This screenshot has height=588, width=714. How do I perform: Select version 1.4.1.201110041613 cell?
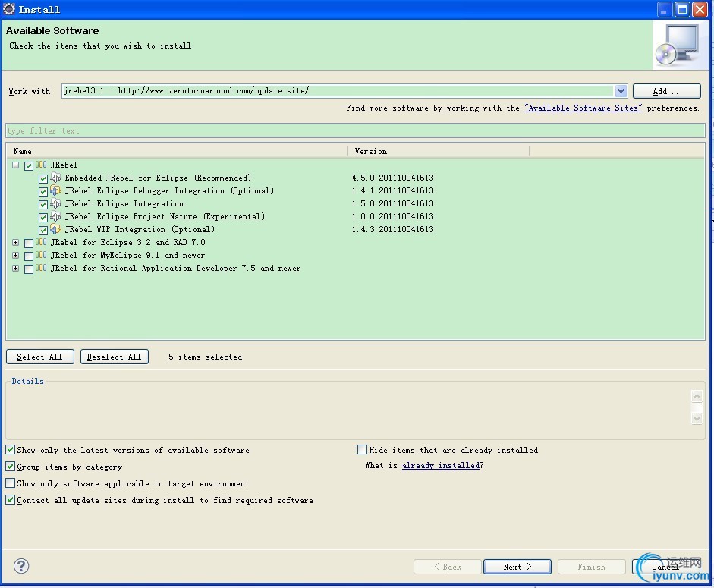click(392, 190)
